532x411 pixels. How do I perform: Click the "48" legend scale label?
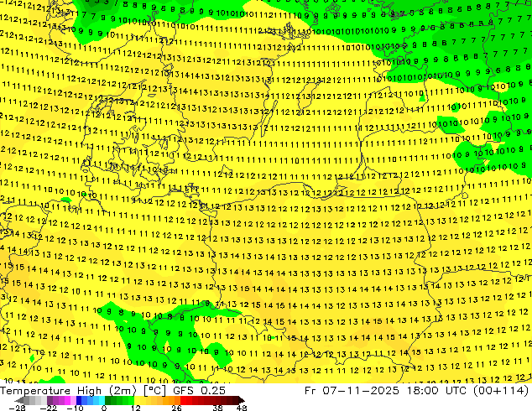click(242, 408)
